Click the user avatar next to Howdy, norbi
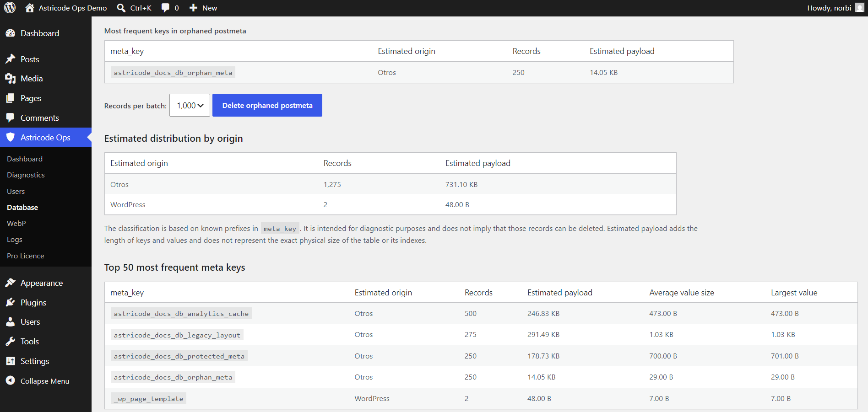This screenshot has height=412, width=868. 860,8
